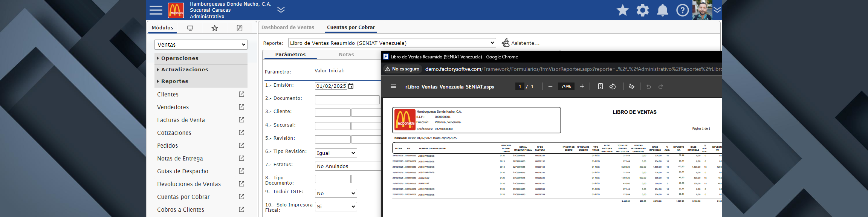Open Facturas de Venta link
This screenshot has width=868, height=217.
[x=181, y=120]
